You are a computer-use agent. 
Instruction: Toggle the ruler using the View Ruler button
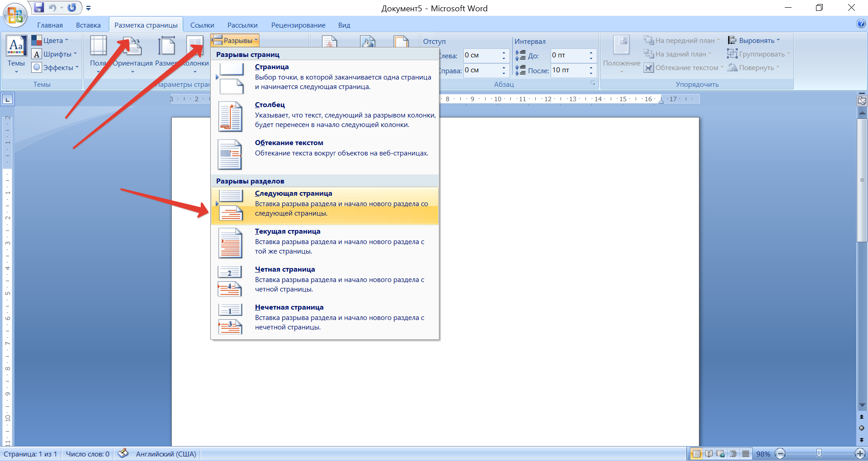(862, 101)
